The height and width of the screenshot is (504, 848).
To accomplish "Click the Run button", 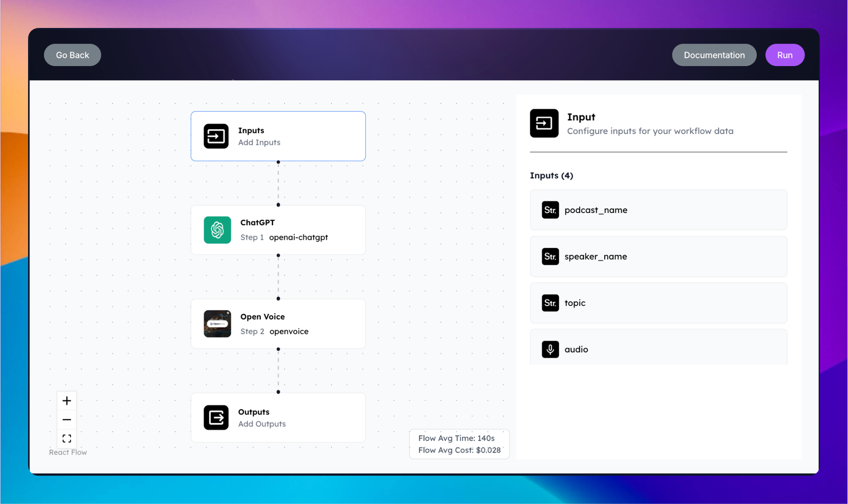I will tap(785, 55).
